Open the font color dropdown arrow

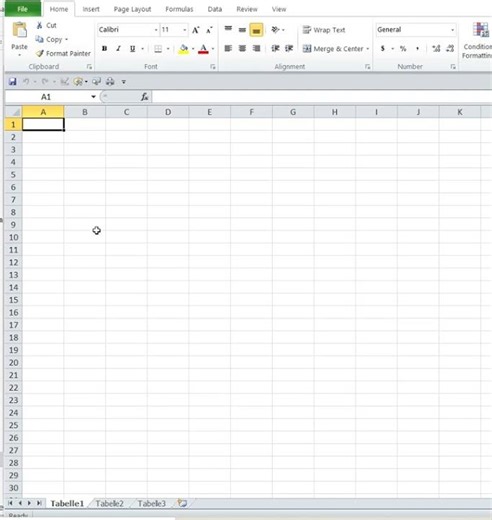[x=213, y=49]
